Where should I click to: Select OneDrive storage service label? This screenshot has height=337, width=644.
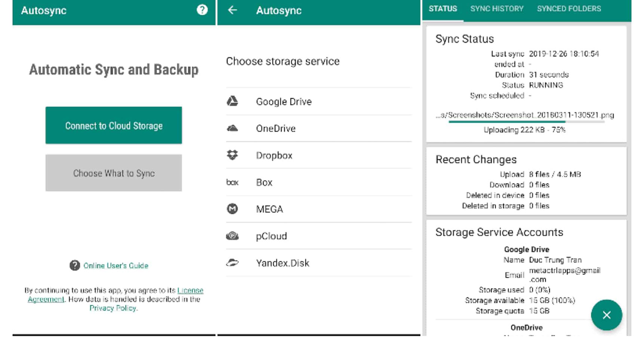point(276,128)
